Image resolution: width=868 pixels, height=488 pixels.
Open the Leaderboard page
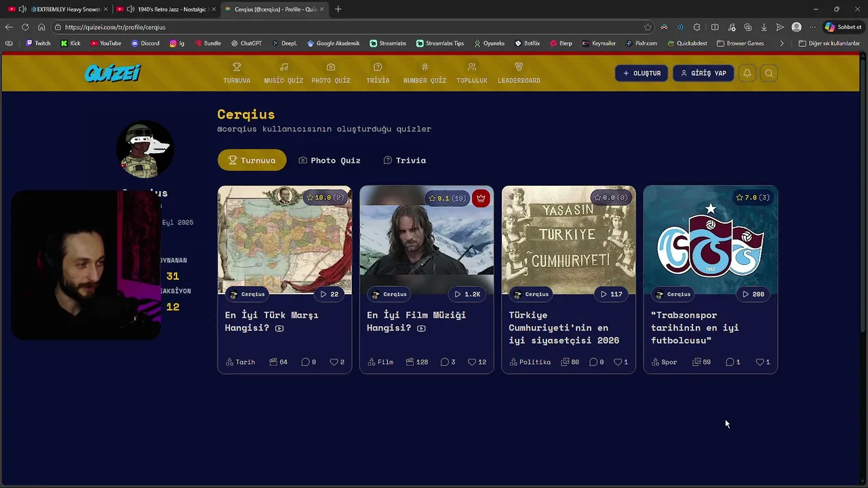coord(519,73)
